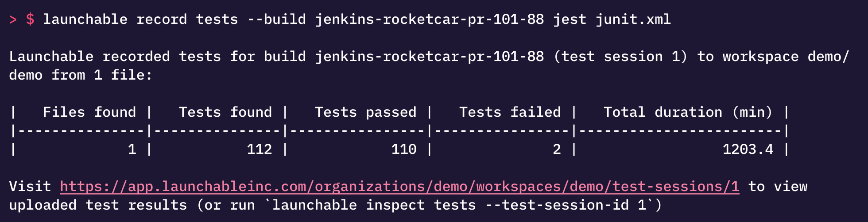Click the value 1 under Files found
The width and height of the screenshot is (868, 222).
132,149
